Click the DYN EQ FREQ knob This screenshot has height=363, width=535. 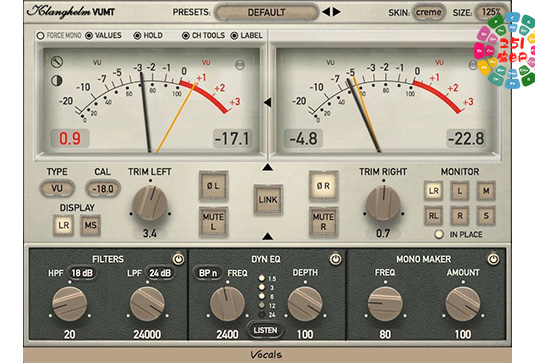[227, 304]
